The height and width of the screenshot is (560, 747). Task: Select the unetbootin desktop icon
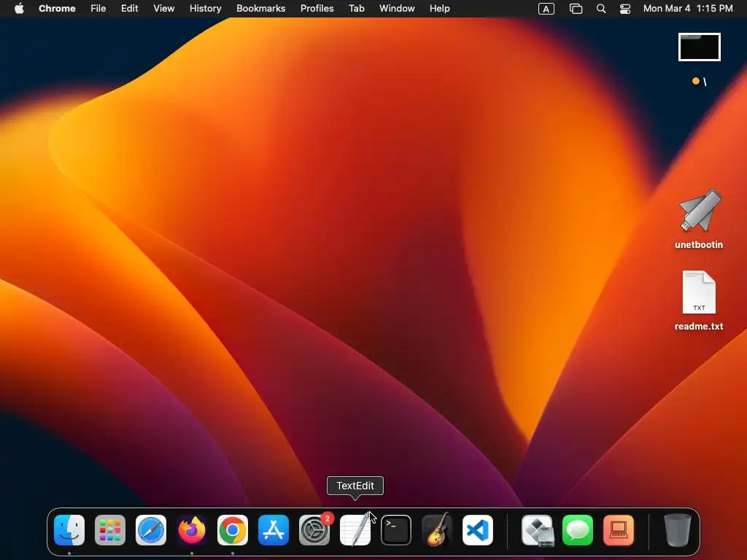coord(700,211)
